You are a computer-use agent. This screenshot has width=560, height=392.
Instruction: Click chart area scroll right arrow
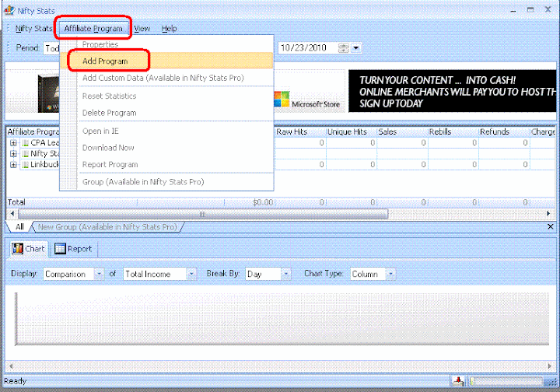point(550,366)
